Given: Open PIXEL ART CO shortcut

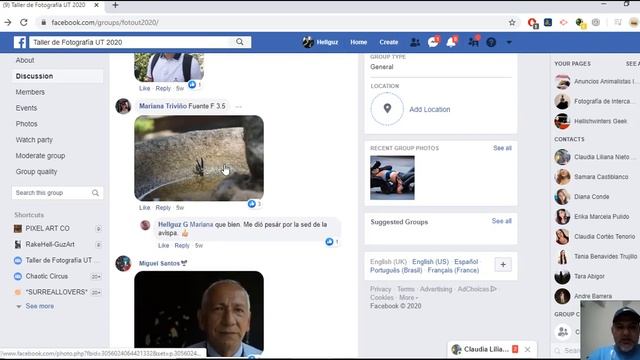Looking at the screenshot, I should tap(47, 228).
